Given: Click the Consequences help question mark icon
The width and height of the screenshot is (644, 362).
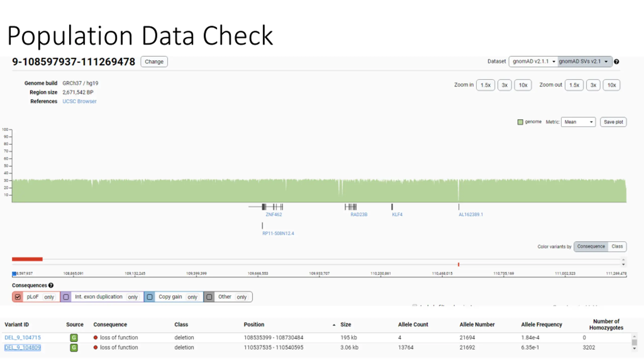Looking at the screenshot, I should coord(51,286).
